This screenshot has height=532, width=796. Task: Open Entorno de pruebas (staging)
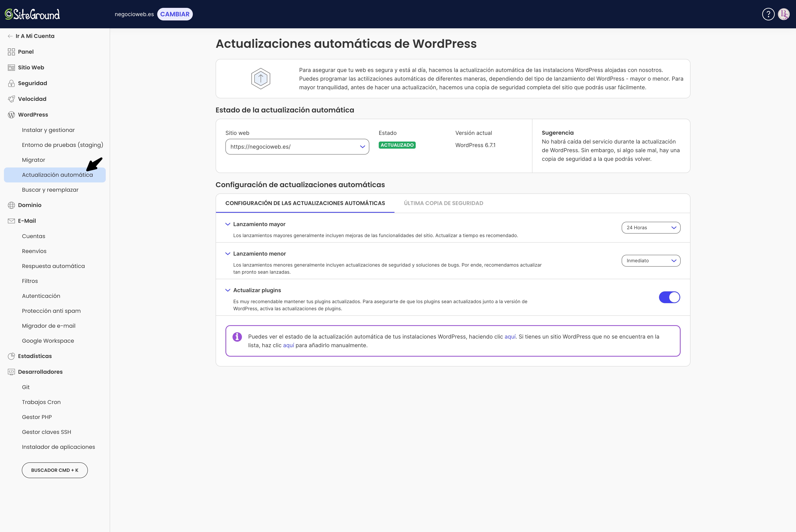coord(63,145)
